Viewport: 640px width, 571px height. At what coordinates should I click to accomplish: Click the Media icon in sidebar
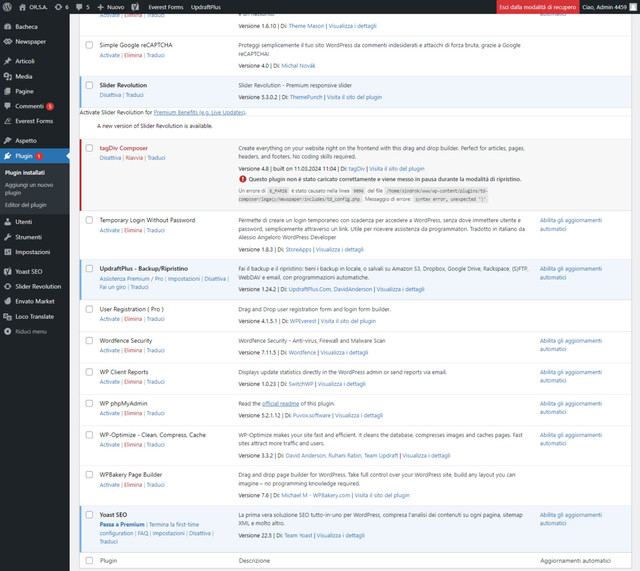coord(8,76)
